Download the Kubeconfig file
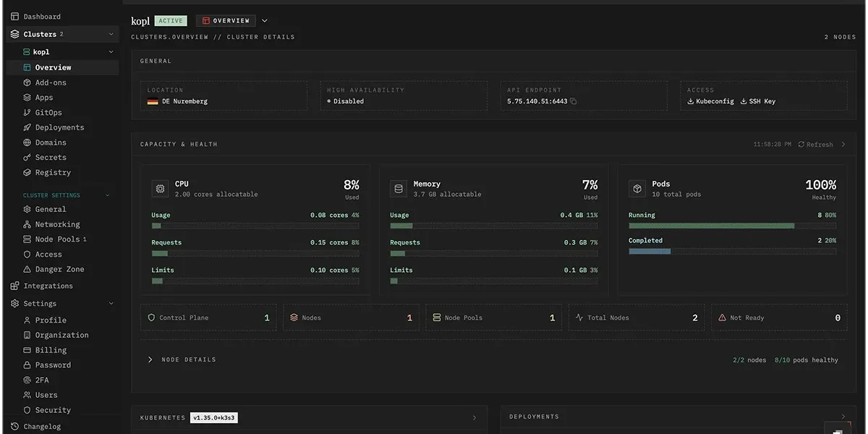Screen dimensions: 868x434 pos(710,101)
